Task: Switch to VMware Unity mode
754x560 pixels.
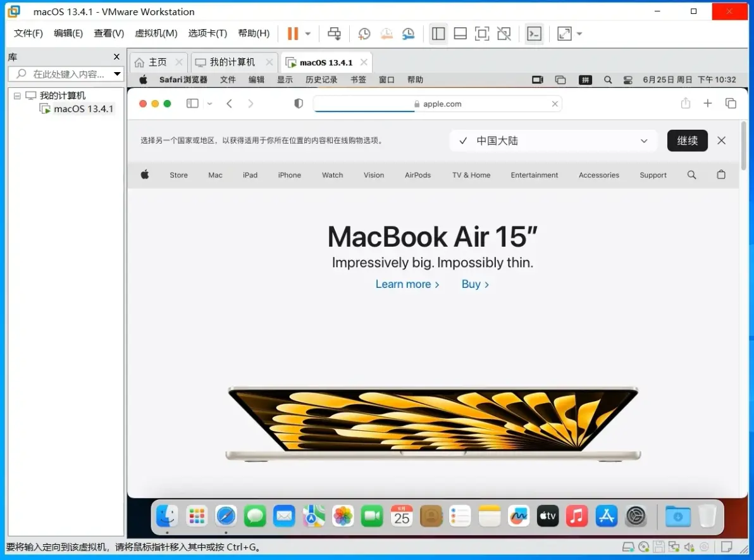Action: tap(504, 34)
